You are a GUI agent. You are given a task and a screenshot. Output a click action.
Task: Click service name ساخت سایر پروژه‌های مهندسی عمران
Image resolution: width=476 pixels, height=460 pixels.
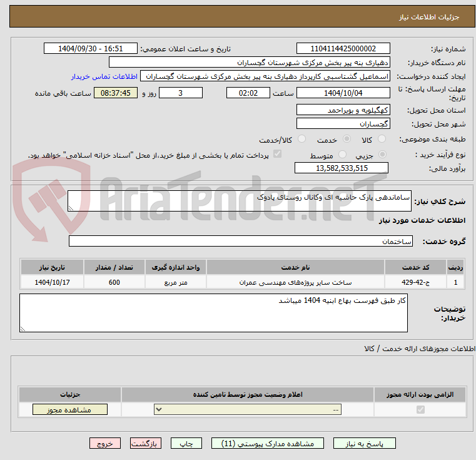[x=295, y=282]
